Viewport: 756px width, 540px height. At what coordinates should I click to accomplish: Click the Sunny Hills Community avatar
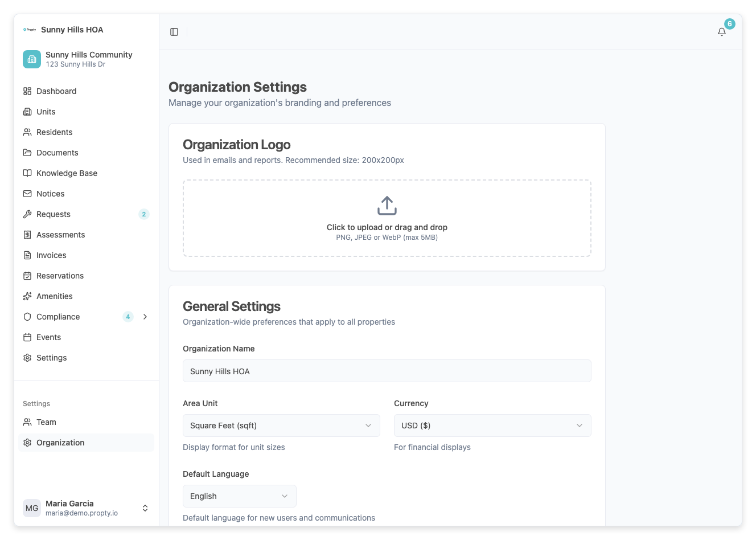[x=31, y=59]
